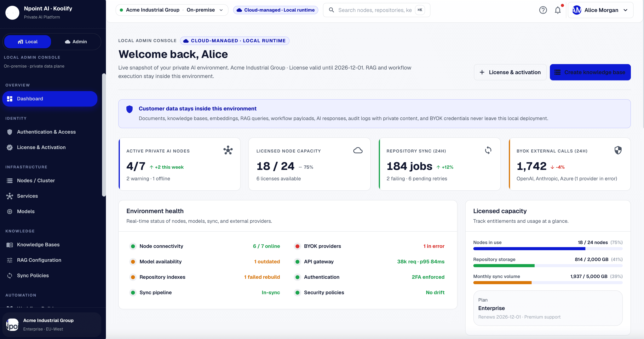This screenshot has width=644, height=339.
Task: Click the 'In-sync' pipeline status
Action: [x=271, y=293]
